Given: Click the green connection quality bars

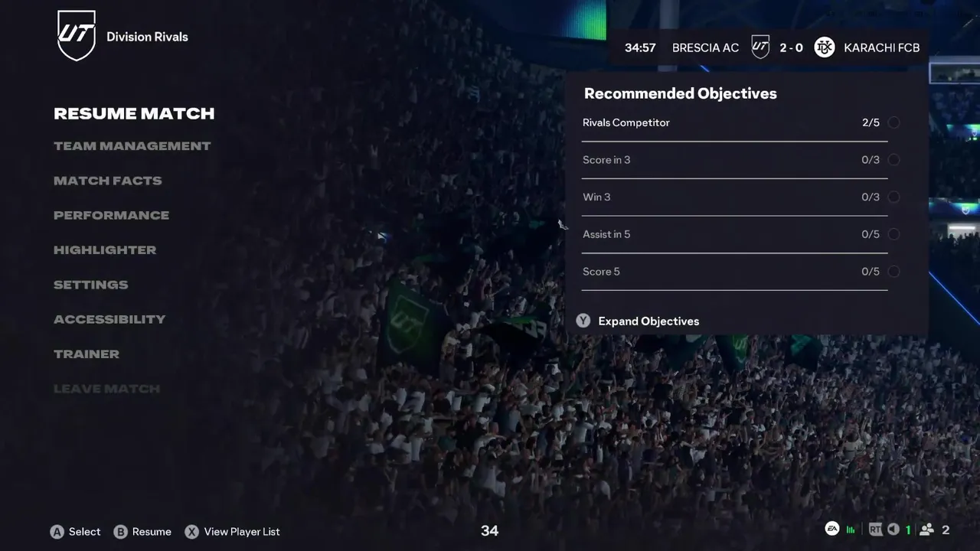Looking at the screenshot, I should pyautogui.click(x=851, y=530).
